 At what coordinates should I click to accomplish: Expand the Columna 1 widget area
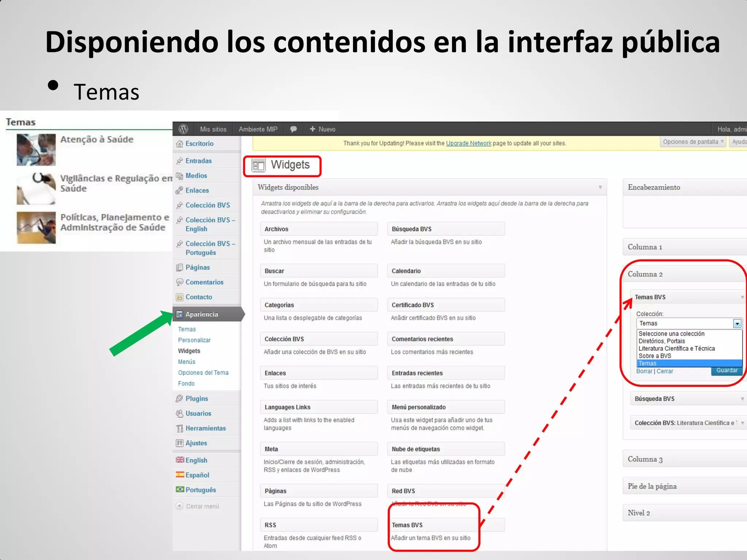click(x=685, y=247)
